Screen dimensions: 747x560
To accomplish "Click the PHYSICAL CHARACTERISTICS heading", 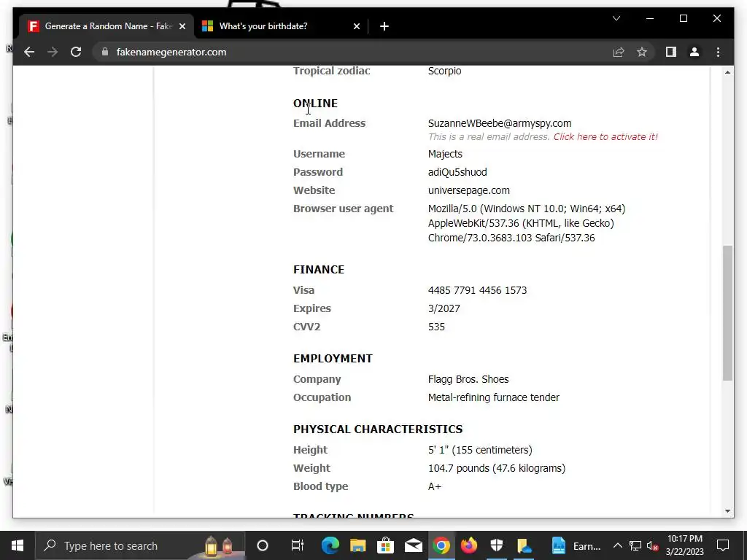I will click(x=378, y=429).
